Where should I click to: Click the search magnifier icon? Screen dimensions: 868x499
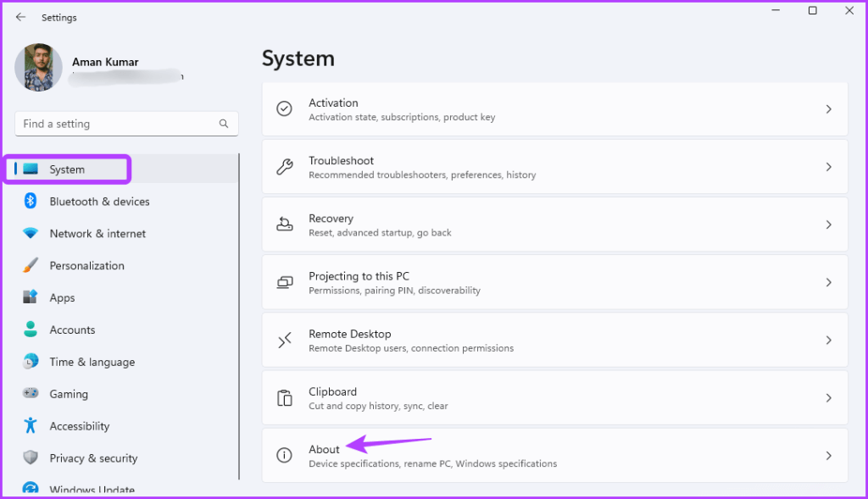coord(224,124)
